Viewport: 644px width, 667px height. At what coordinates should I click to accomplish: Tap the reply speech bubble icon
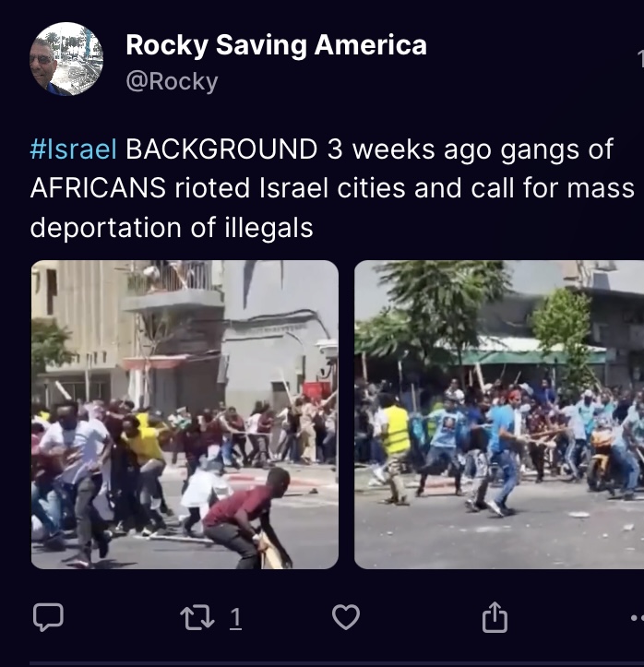tap(48, 617)
